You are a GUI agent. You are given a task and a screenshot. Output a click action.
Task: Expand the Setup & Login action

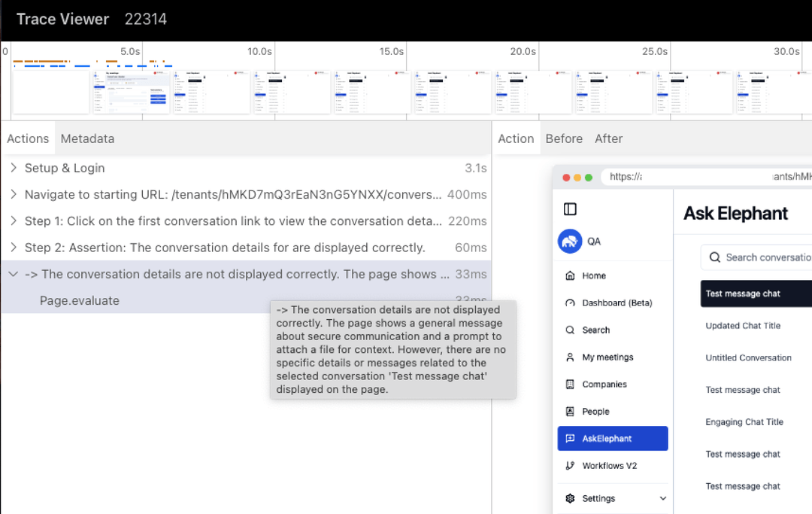(x=14, y=167)
